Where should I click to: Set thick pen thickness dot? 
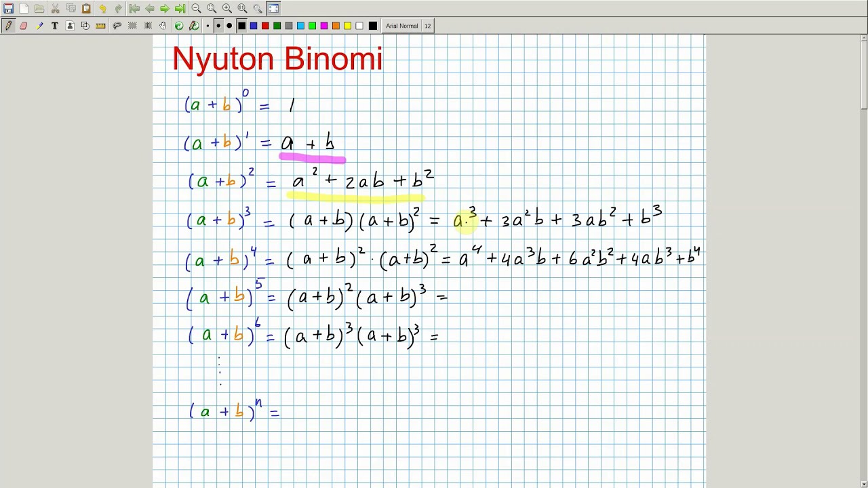[229, 26]
